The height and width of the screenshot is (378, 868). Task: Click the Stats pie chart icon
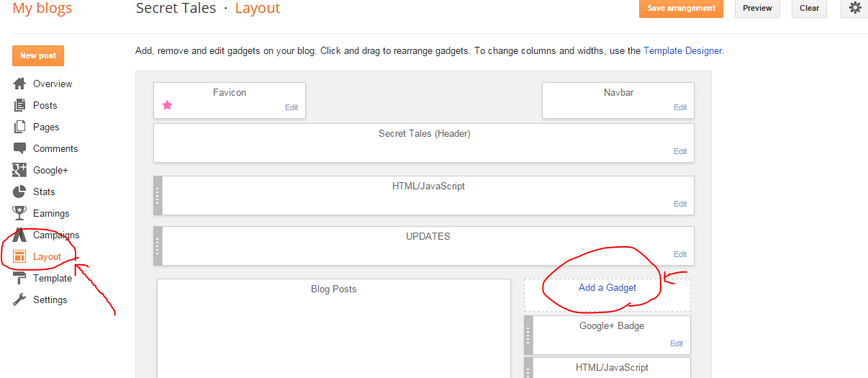tap(19, 192)
